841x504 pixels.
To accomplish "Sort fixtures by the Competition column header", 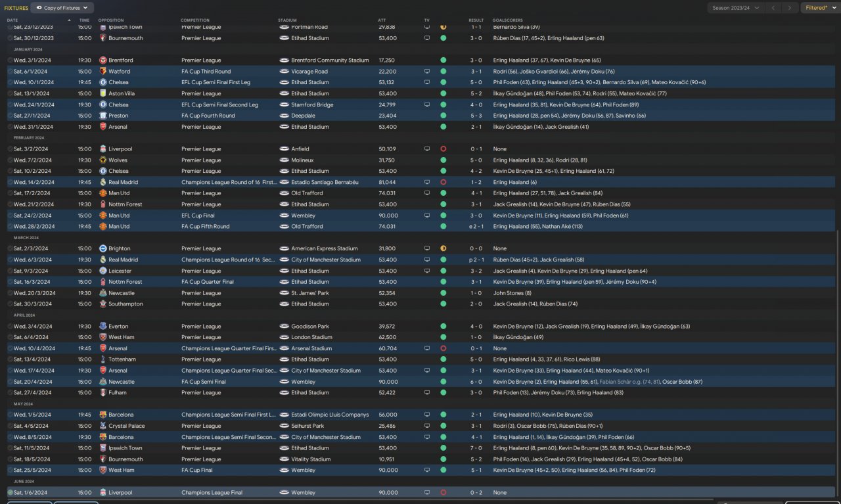I will tap(195, 20).
